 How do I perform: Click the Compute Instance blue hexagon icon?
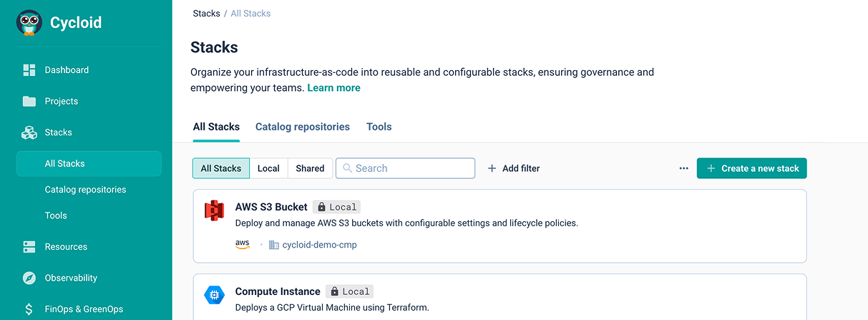215,294
